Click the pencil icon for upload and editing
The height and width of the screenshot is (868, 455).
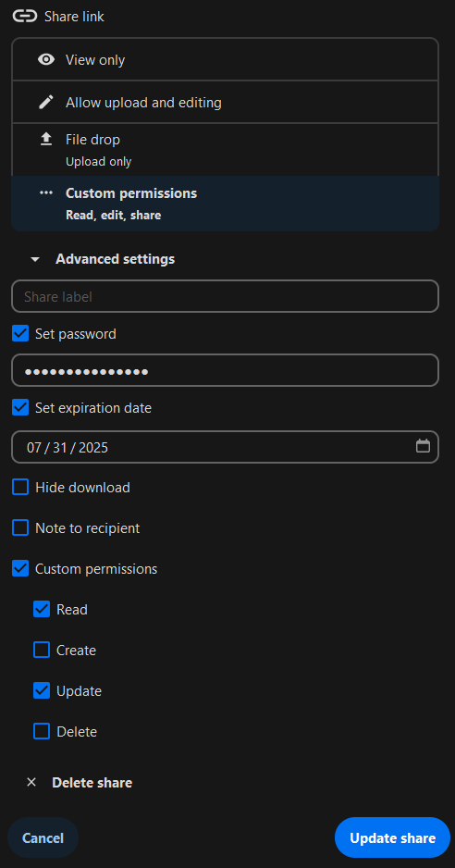(46, 103)
